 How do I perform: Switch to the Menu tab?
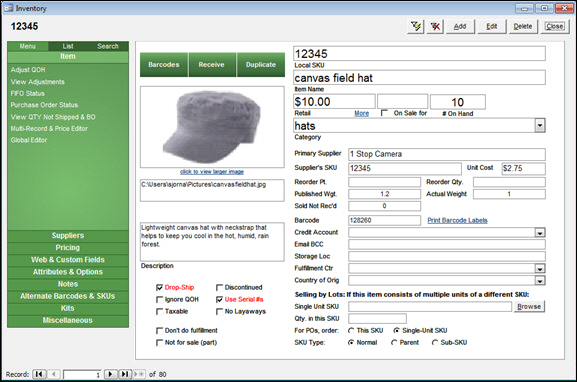click(28, 46)
